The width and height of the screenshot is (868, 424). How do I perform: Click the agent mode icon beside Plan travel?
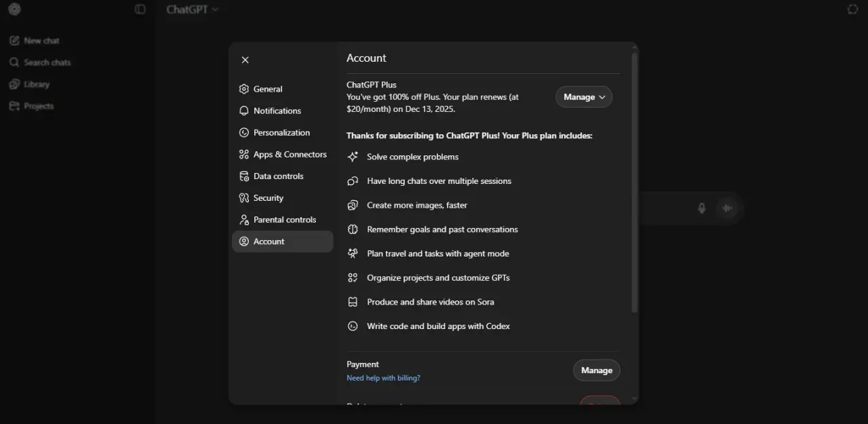pos(353,254)
